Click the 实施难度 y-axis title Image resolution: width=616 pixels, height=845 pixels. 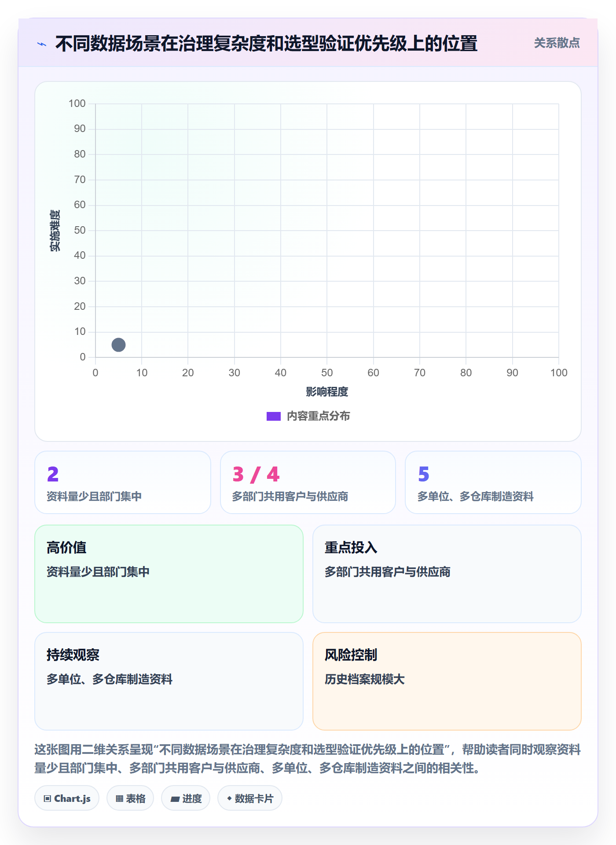[55, 231]
